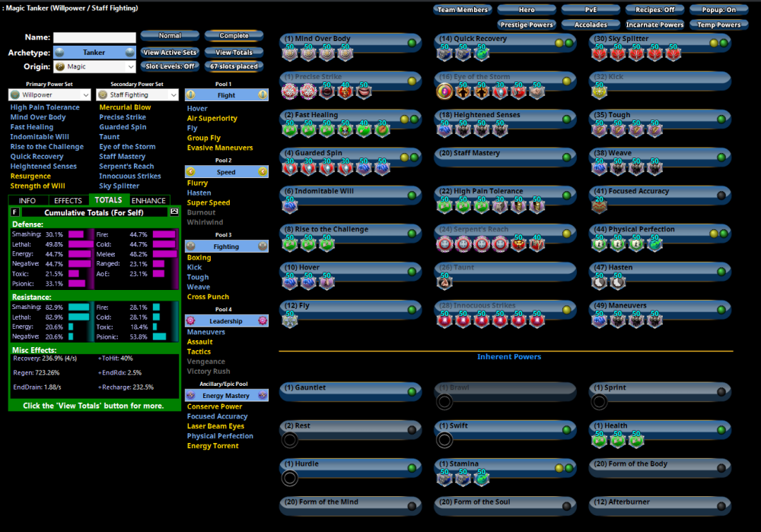Image resolution: width=761 pixels, height=532 pixels.
Task: Click the empty enhancement slot under Brawl
Action: tap(444, 401)
